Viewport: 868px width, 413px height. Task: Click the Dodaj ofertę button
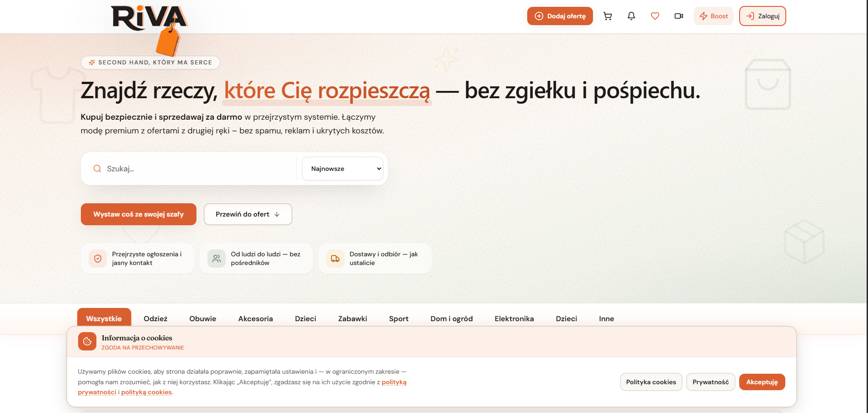pyautogui.click(x=560, y=16)
